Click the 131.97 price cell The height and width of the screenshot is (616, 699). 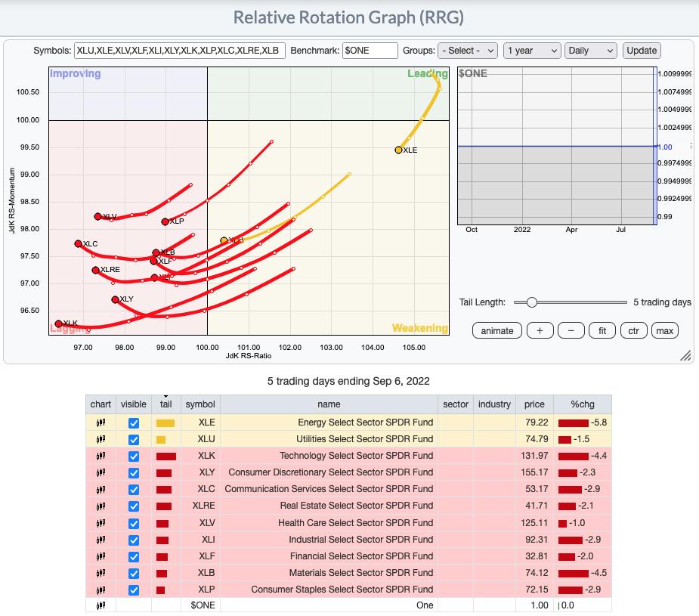click(534, 456)
